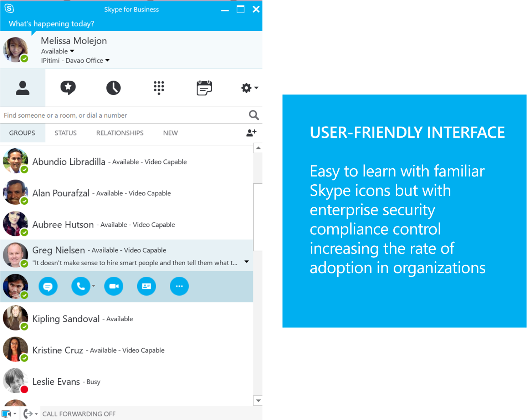Select contact Alan Pourafzal

click(x=127, y=193)
